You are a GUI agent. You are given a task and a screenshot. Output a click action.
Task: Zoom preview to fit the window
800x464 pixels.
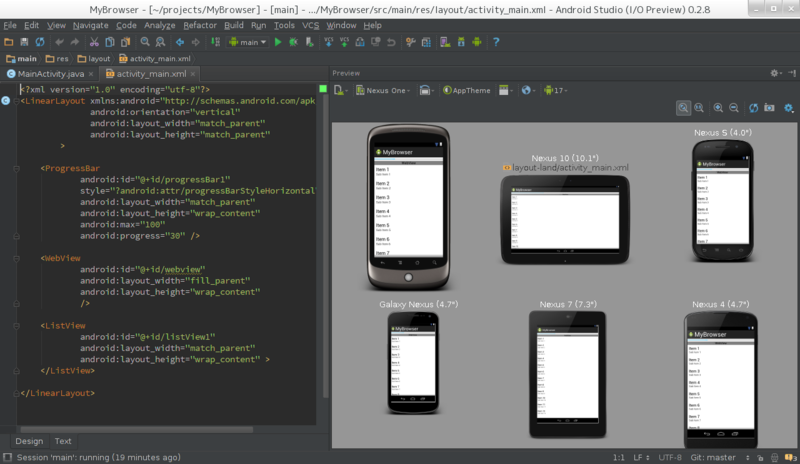[683, 108]
